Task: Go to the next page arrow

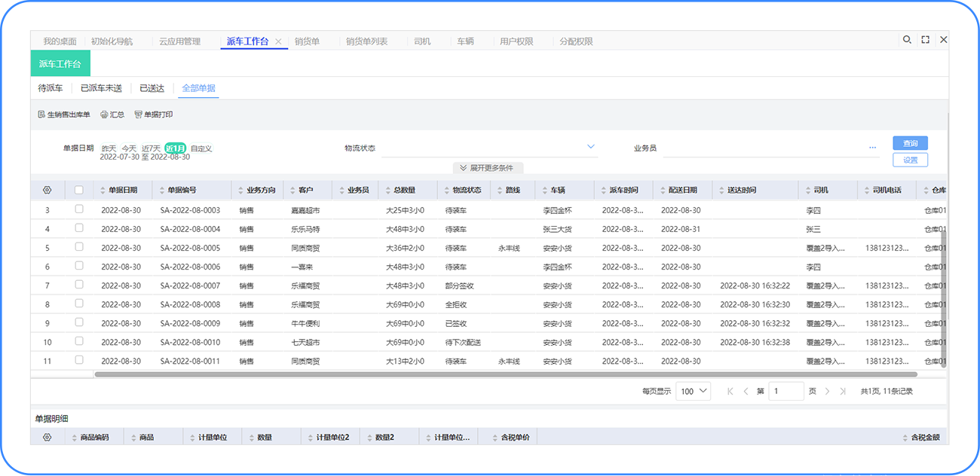Action: click(827, 391)
